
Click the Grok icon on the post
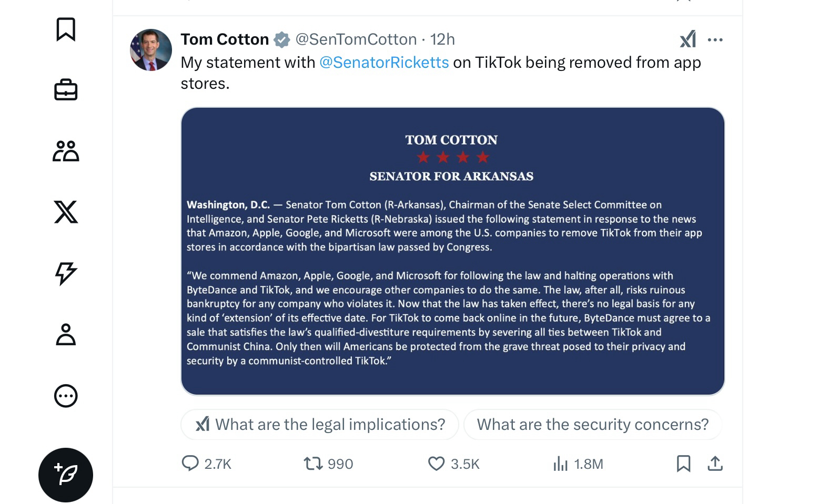click(688, 39)
